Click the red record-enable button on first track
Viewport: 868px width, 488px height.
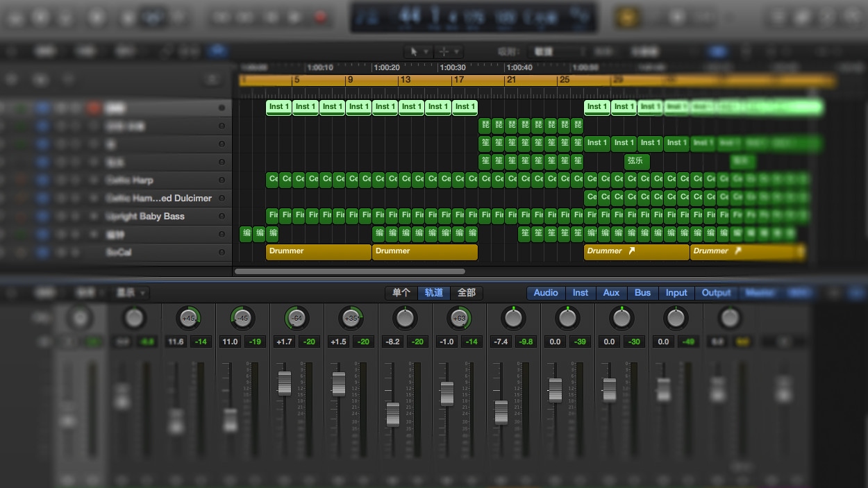click(x=93, y=108)
